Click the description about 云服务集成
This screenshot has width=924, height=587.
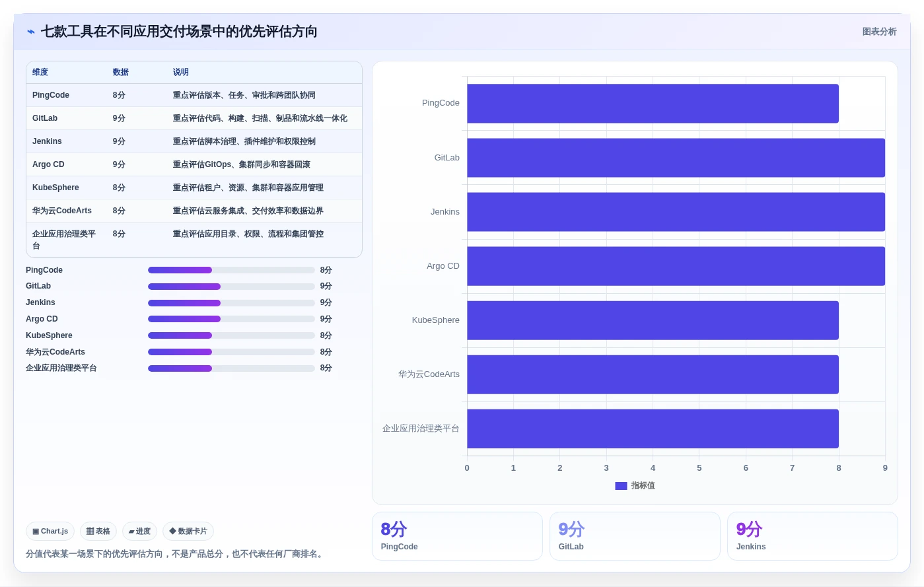click(248, 211)
